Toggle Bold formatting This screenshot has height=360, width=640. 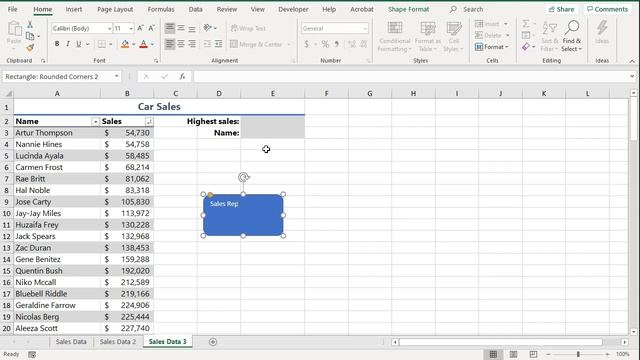click(x=57, y=44)
